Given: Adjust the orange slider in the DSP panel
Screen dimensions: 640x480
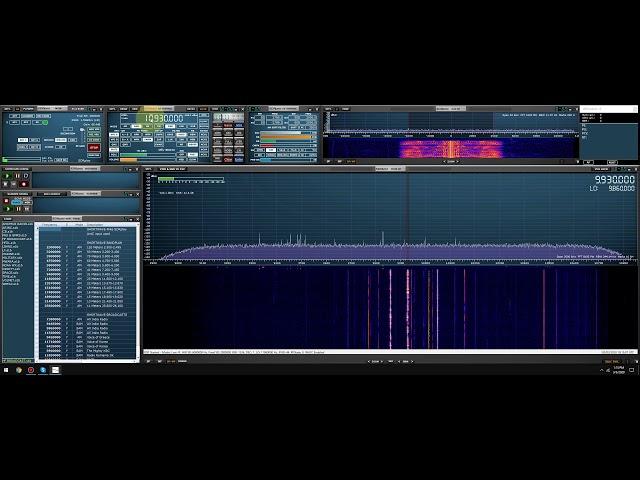Looking at the screenshot, I should click(x=286, y=137).
